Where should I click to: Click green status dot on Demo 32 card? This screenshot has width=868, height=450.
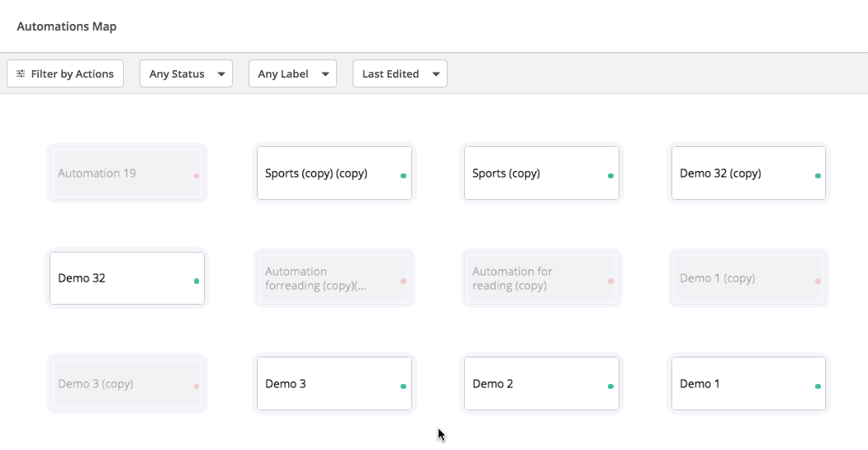[x=197, y=282]
